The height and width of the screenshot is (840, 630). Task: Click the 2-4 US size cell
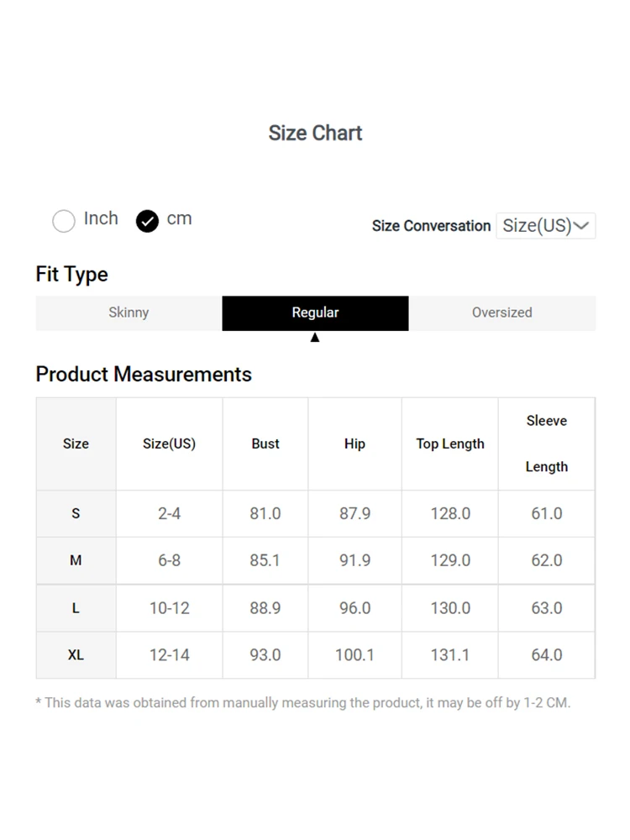click(x=169, y=513)
